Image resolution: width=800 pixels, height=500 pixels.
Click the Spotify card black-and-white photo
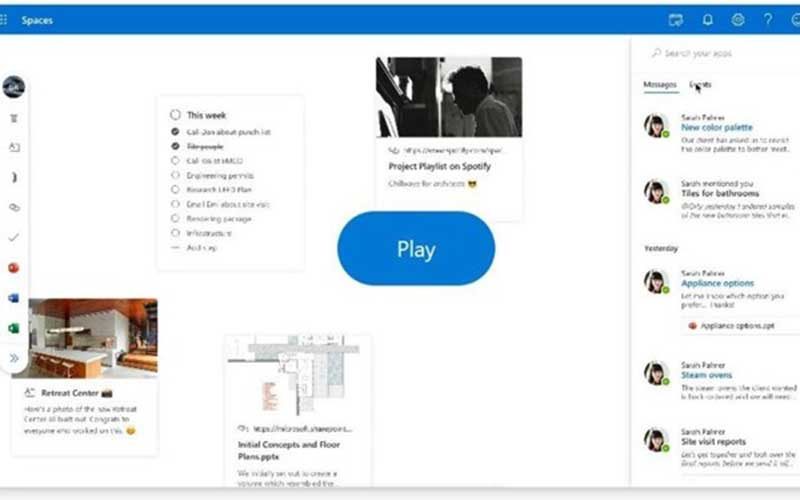(x=449, y=97)
